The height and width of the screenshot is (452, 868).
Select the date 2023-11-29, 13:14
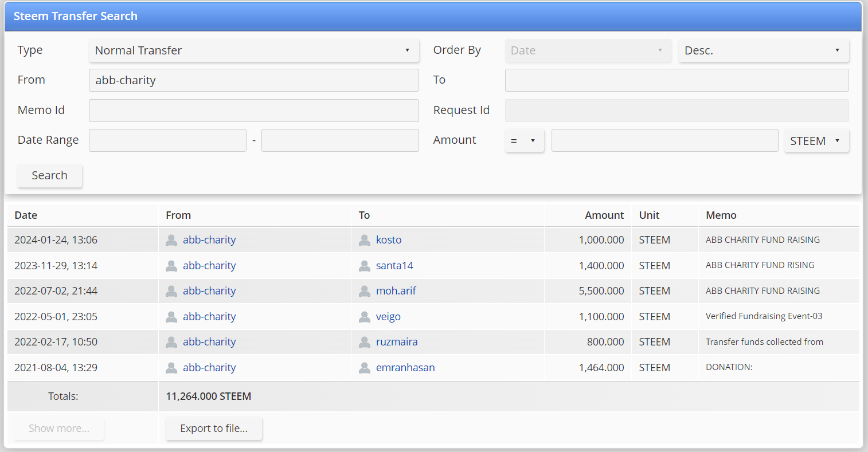pos(56,266)
